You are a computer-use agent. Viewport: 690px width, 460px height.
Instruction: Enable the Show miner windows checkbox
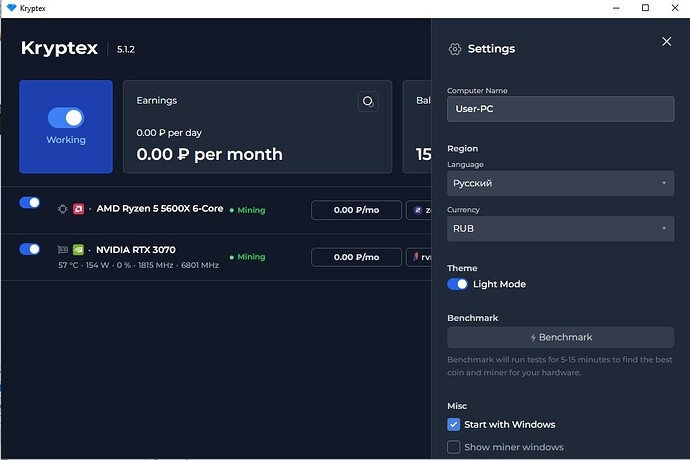coord(454,447)
